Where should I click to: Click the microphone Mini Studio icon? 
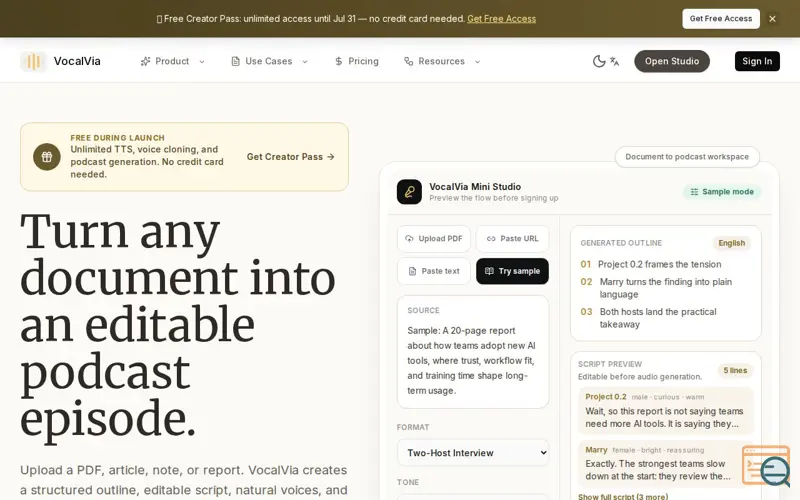click(x=409, y=192)
